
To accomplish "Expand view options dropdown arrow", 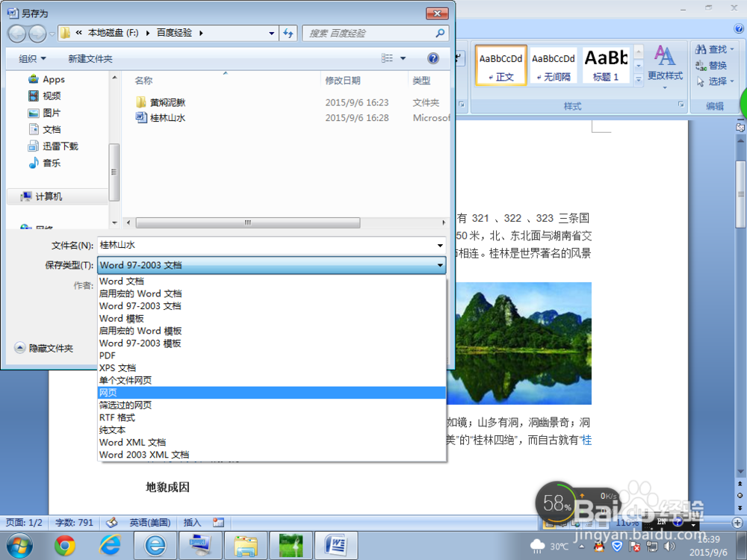I will pyautogui.click(x=403, y=58).
